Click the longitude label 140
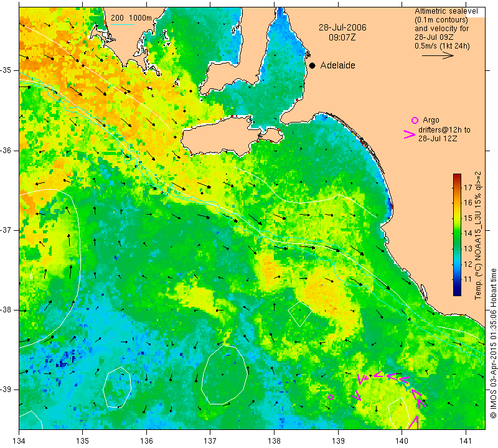The width and height of the screenshot is (498, 448). (402, 441)
